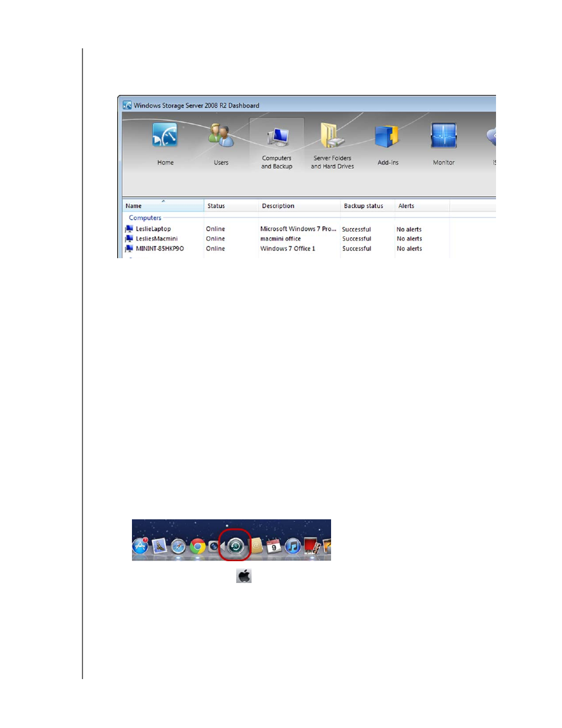This screenshot has width=562, height=728.
Task: Open Photo Booth from the Dock
Action: click(x=312, y=546)
